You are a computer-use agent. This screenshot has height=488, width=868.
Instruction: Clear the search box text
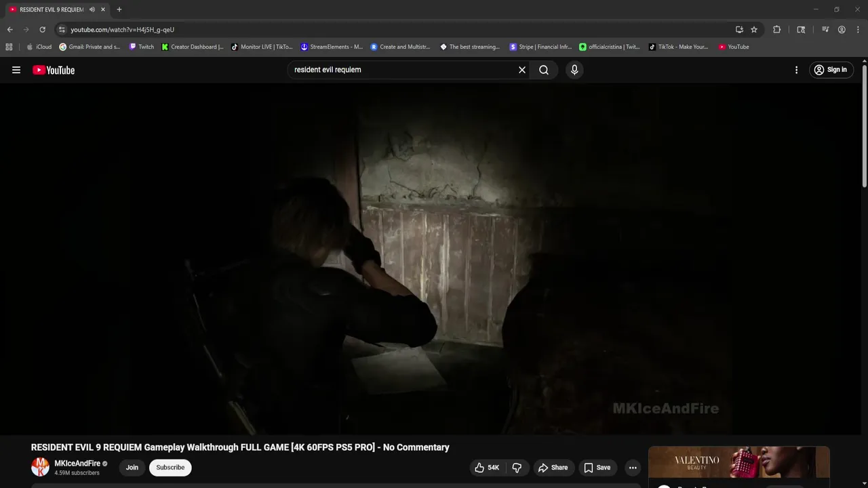(522, 70)
